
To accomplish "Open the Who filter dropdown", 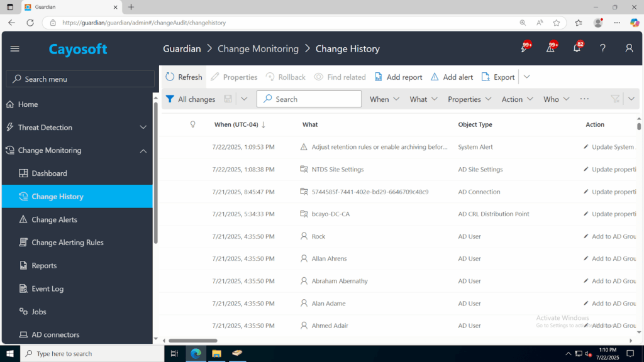I will click(556, 99).
